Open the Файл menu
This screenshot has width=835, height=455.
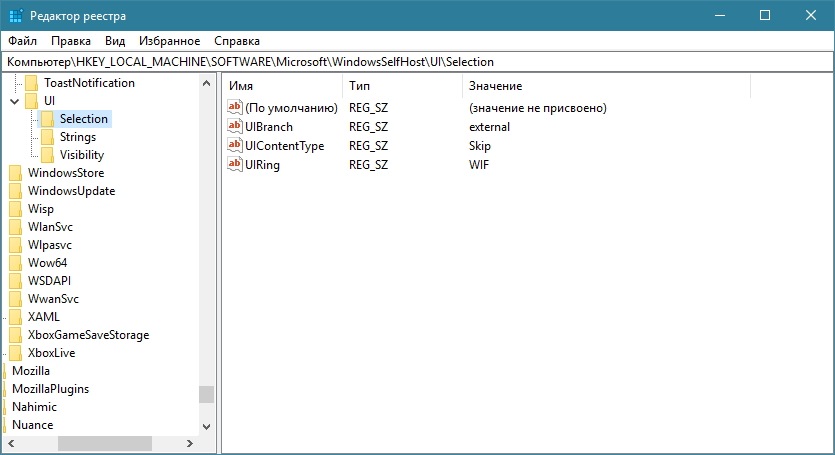point(22,41)
